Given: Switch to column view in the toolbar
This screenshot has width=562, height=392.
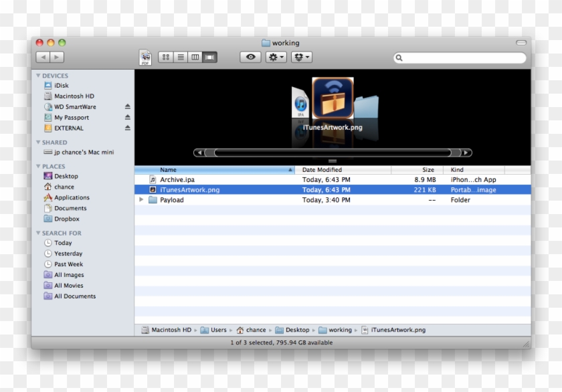Looking at the screenshot, I should point(195,57).
